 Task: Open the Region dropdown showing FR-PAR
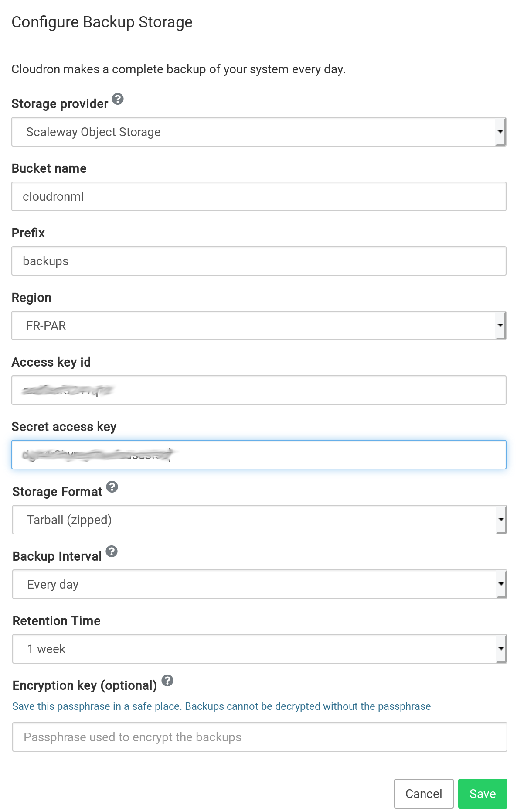(x=258, y=325)
